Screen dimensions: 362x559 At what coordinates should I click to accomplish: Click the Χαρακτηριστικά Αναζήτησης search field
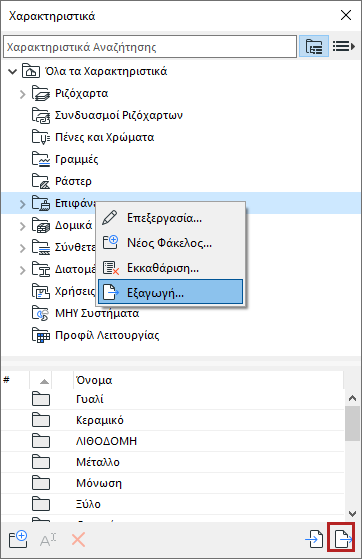(x=150, y=46)
